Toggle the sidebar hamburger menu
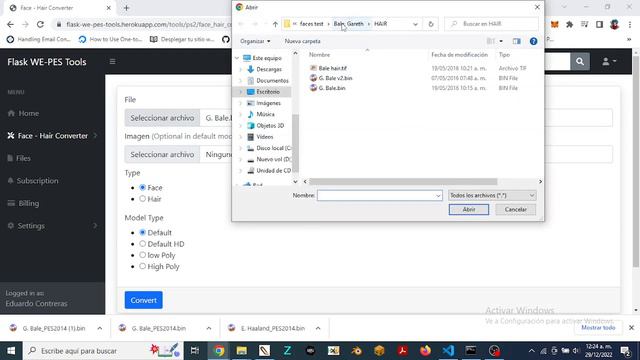Viewport: 640px width, 360px height. point(112,62)
